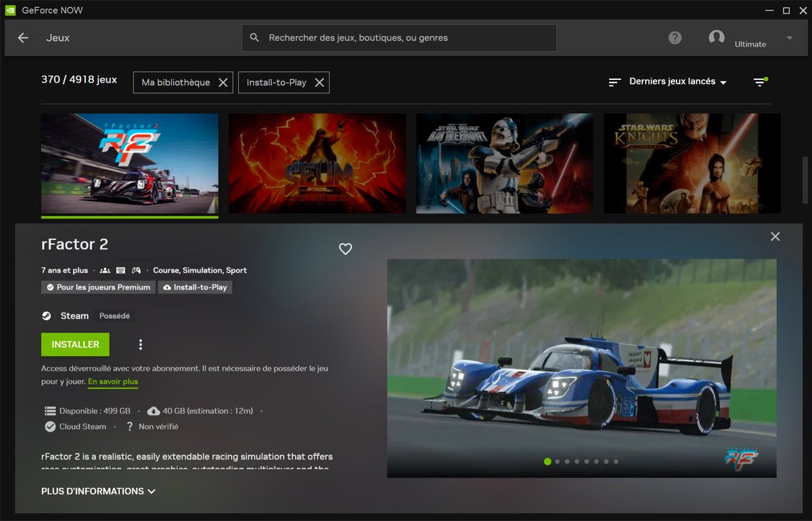Click the help question mark icon
Image resolution: width=812 pixels, height=521 pixels.
[x=675, y=38]
